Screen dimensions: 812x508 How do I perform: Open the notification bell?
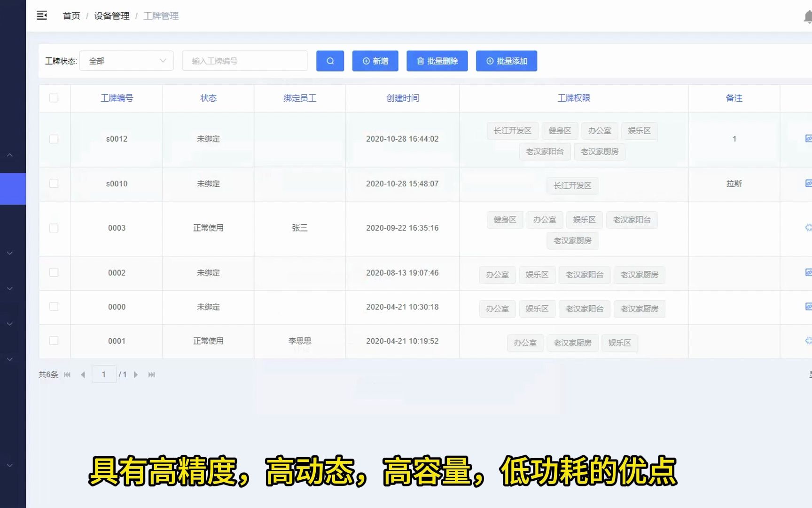pos(808,17)
